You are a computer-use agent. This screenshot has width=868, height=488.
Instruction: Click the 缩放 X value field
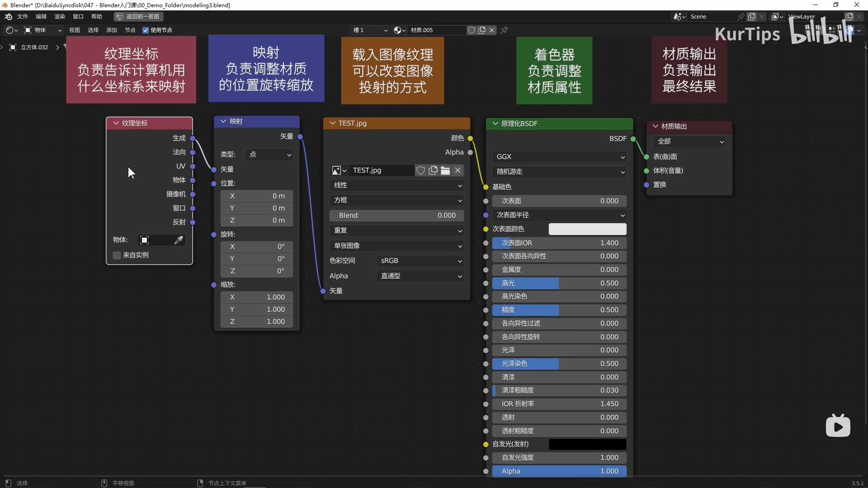[257, 297]
